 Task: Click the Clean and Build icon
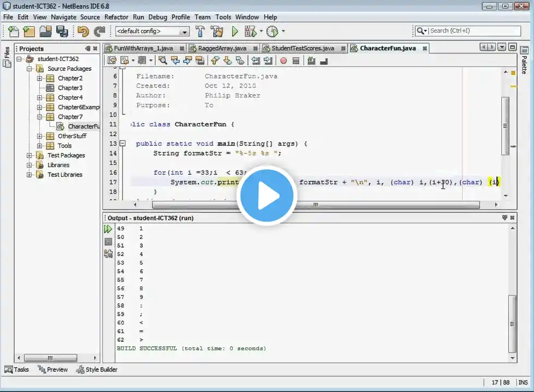217,32
